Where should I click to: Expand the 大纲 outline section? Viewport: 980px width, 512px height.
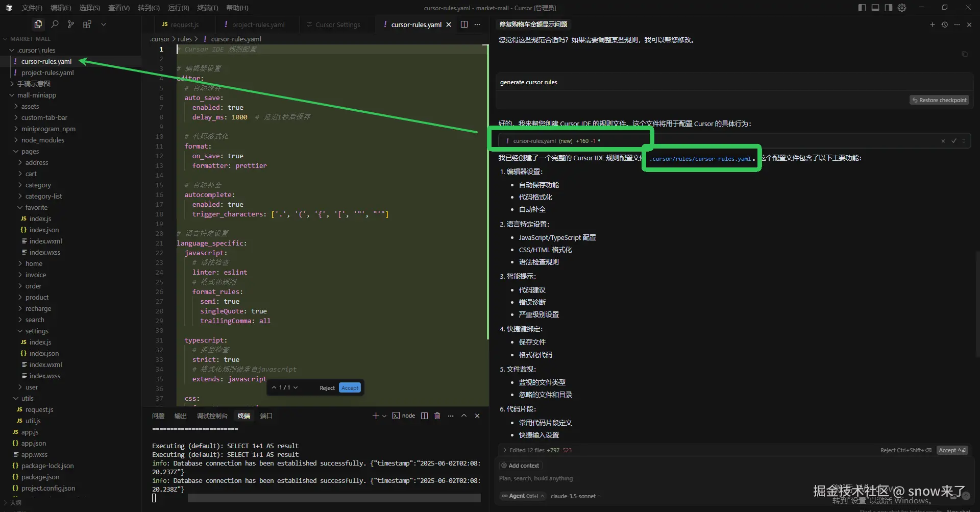click(15, 503)
